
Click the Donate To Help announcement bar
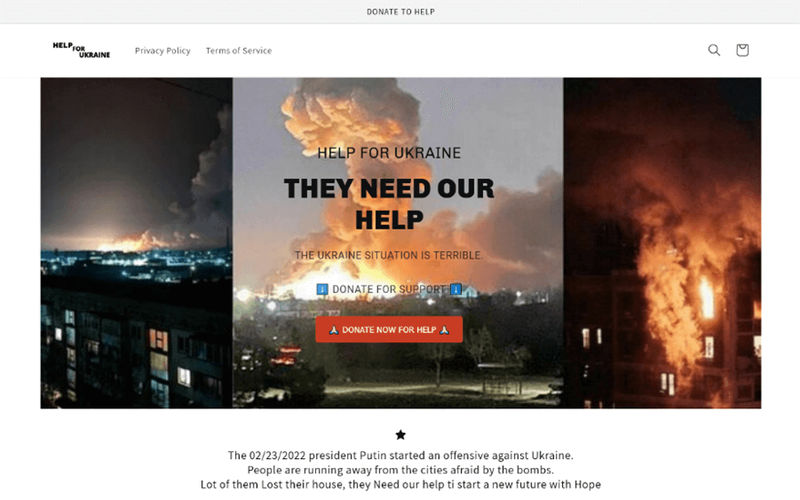coord(401,12)
